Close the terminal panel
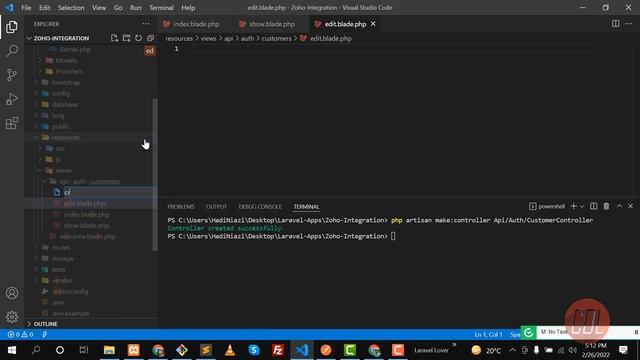This screenshot has width=640, height=360. coord(631,207)
